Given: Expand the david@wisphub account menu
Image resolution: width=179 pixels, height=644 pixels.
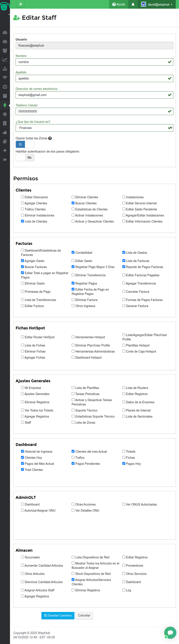Looking at the screenshot, I should pyautogui.click(x=157, y=4).
